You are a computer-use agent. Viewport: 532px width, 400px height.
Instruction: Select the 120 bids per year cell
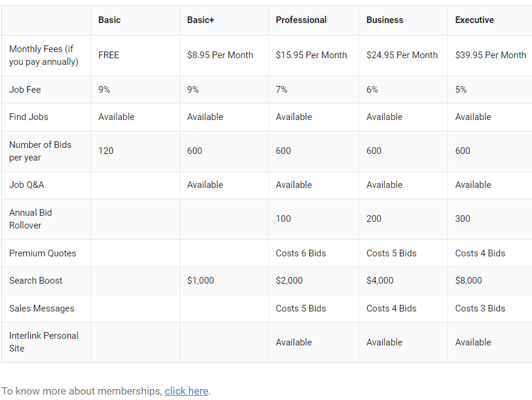pyautogui.click(x=106, y=151)
